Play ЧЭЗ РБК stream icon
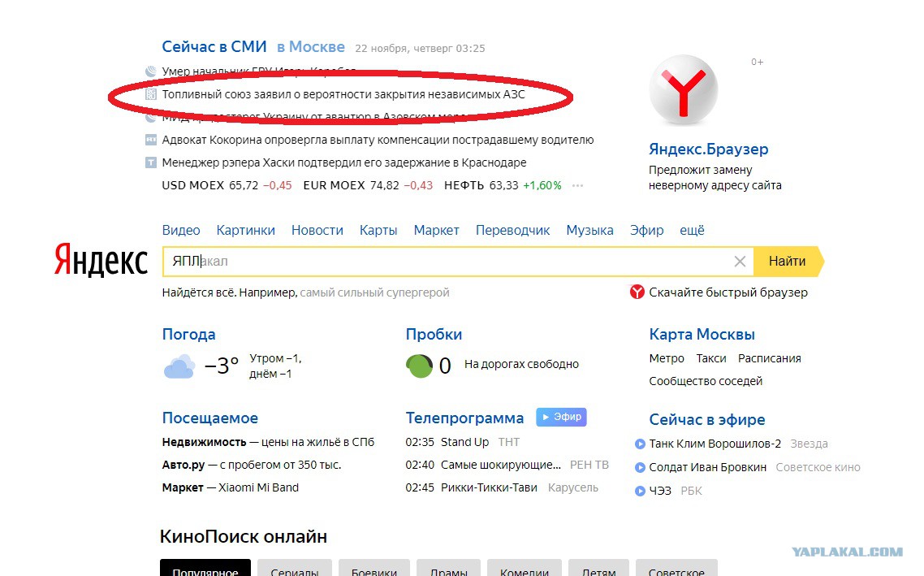 pos(640,491)
